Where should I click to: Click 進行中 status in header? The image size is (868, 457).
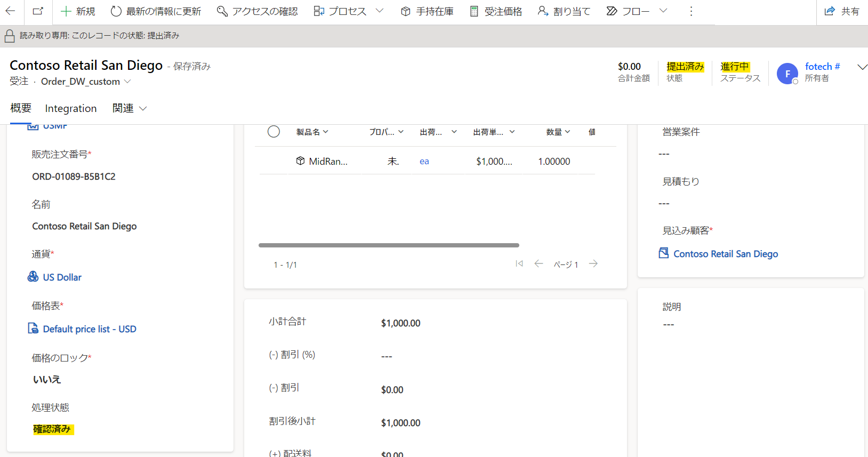(x=735, y=67)
